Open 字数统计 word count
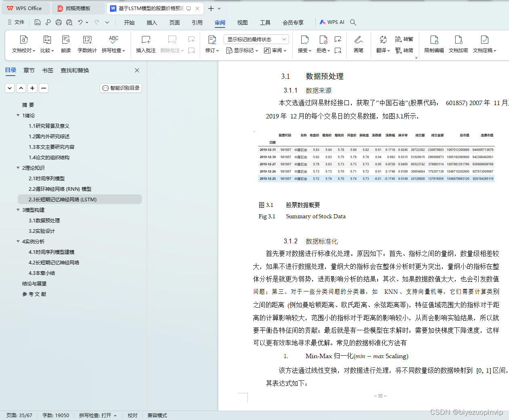The width and height of the screenshot is (509, 420). tap(87, 44)
